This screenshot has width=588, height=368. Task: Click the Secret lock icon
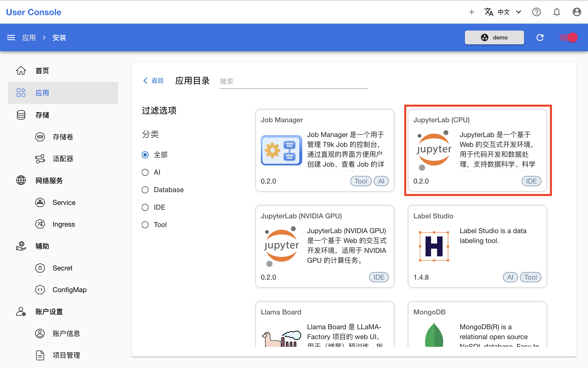point(40,268)
